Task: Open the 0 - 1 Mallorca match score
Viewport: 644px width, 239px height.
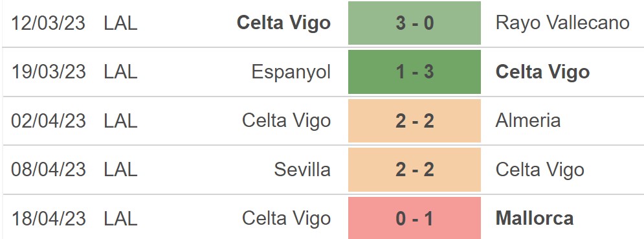Action: (414, 218)
